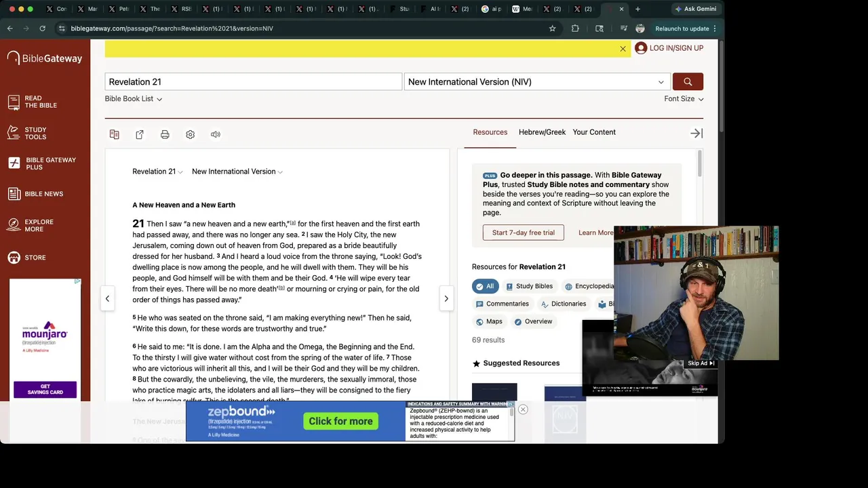Open the Study Tools sidebar item
Screen dimensions: 868x488
tap(27, 133)
